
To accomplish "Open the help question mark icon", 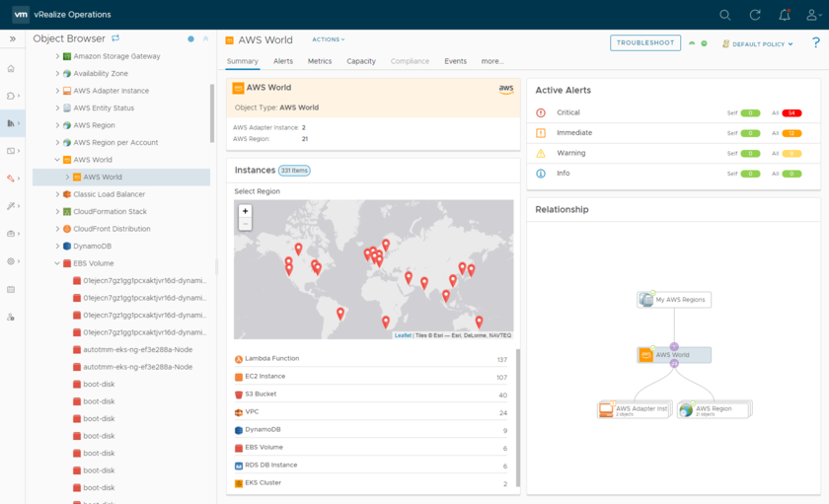I will (815, 43).
